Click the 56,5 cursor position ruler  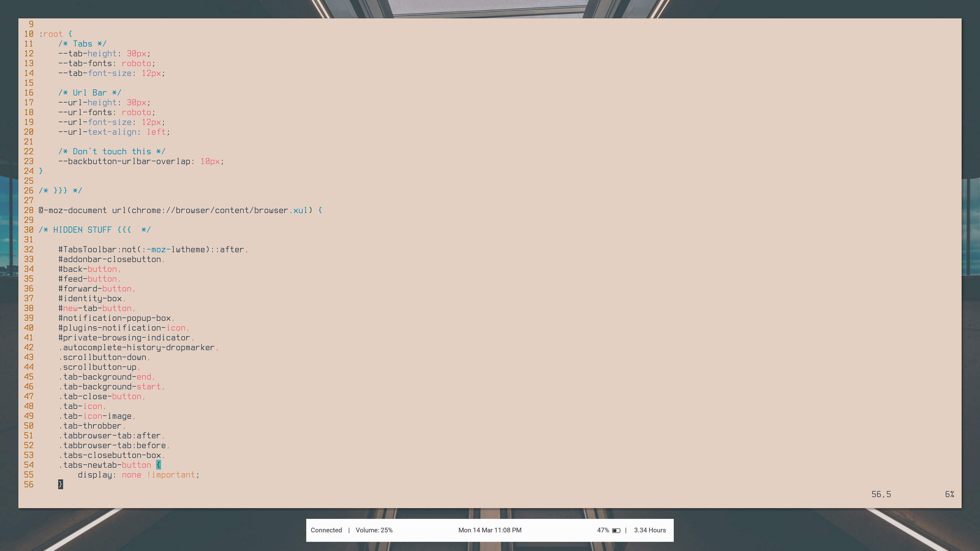coord(881,494)
